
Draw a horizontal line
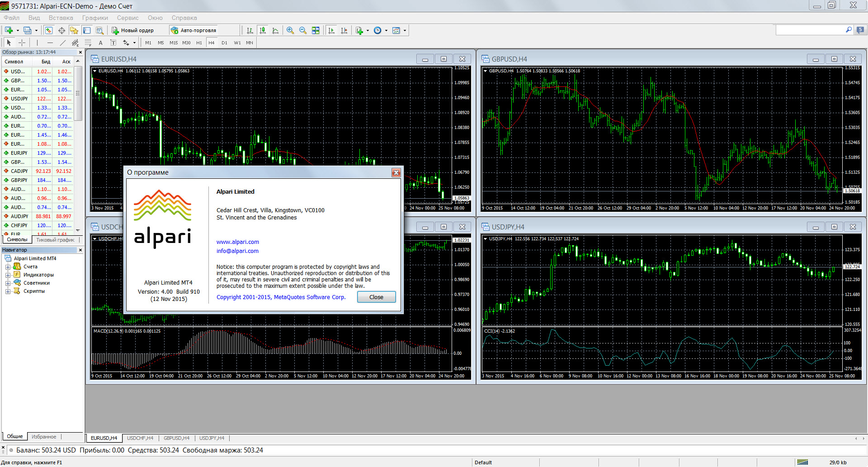coord(50,43)
